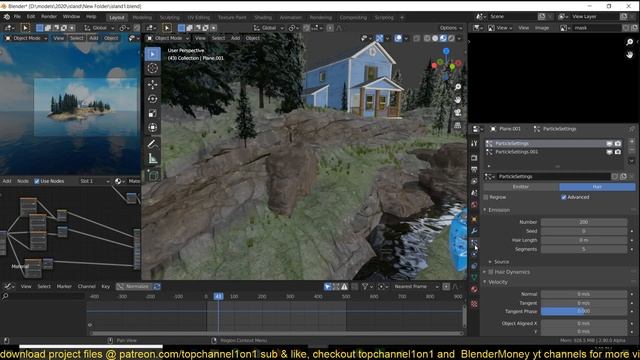This screenshot has width=640, height=360.
Task: Expand the Source subpanel
Action: tap(502, 262)
